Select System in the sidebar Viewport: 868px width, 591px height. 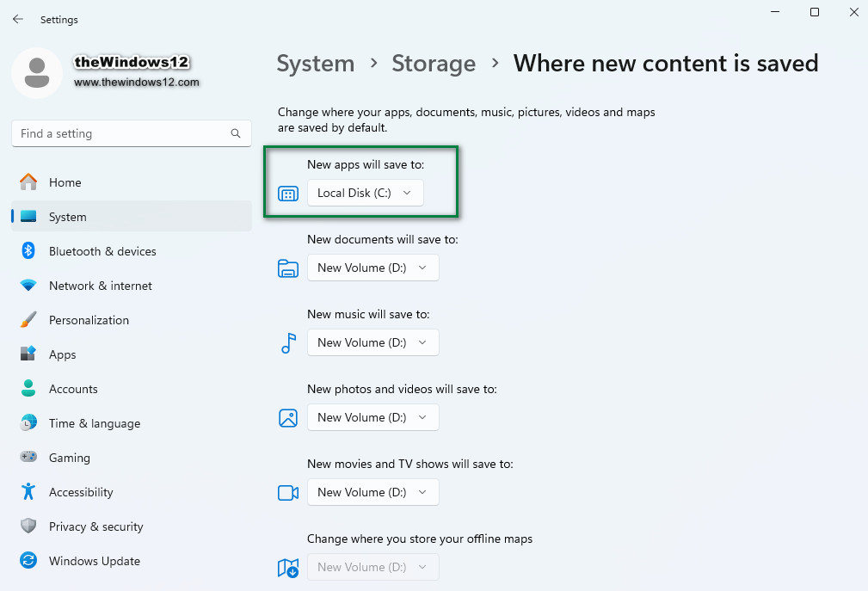tap(132, 217)
